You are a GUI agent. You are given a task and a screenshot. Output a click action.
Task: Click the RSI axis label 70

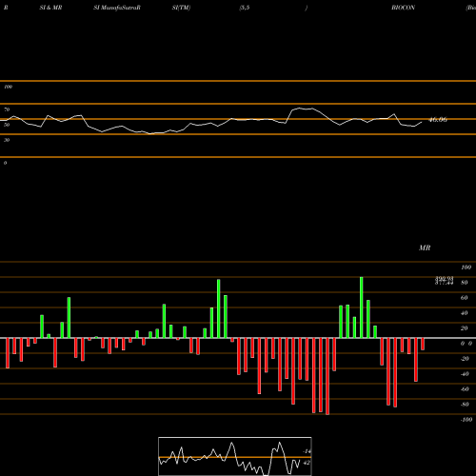(7, 109)
